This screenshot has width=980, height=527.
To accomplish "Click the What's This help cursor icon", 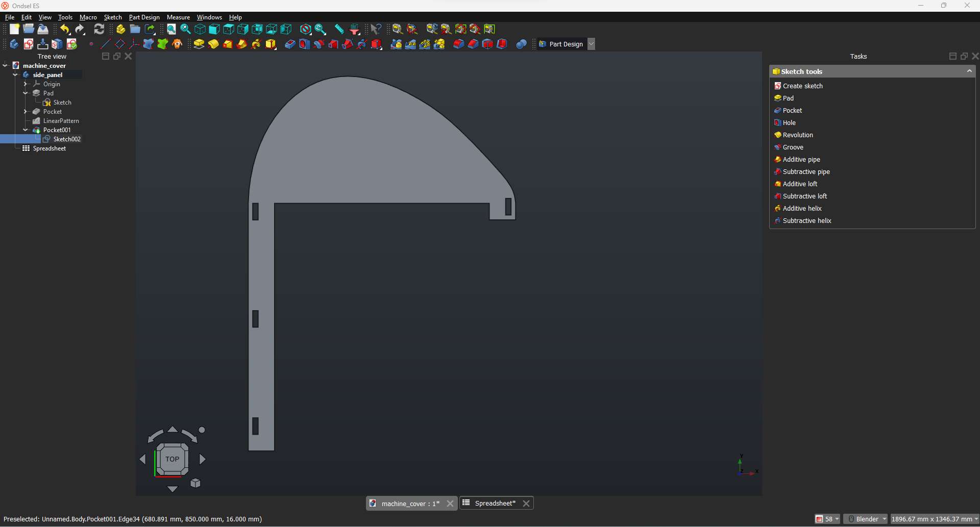I will [376, 29].
